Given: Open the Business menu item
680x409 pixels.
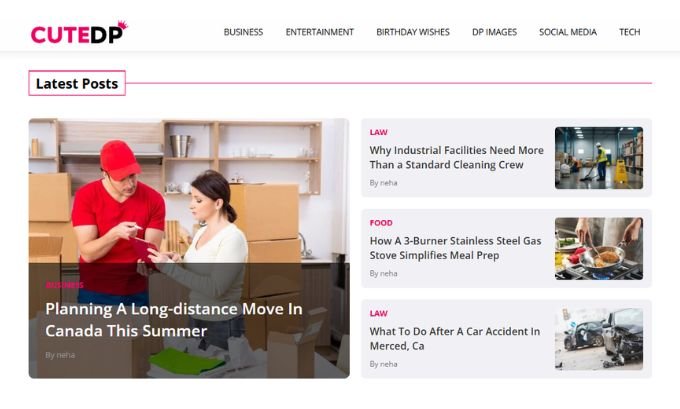Looking at the screenshot, I should [x=243, y=32].
